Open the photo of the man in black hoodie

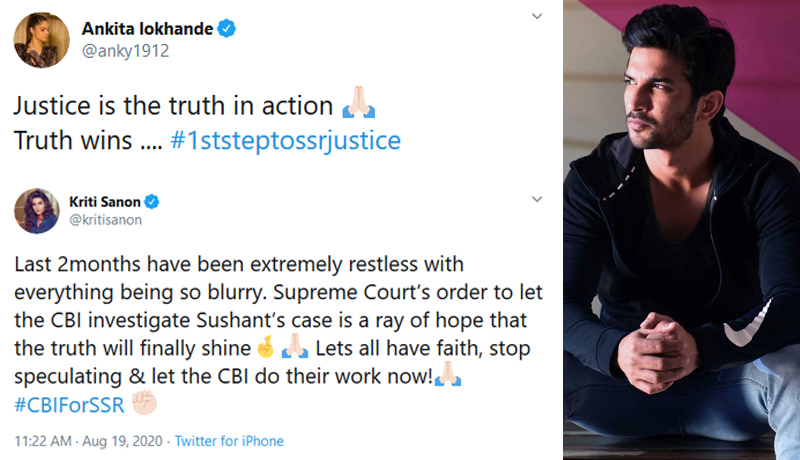click(681, 230)
